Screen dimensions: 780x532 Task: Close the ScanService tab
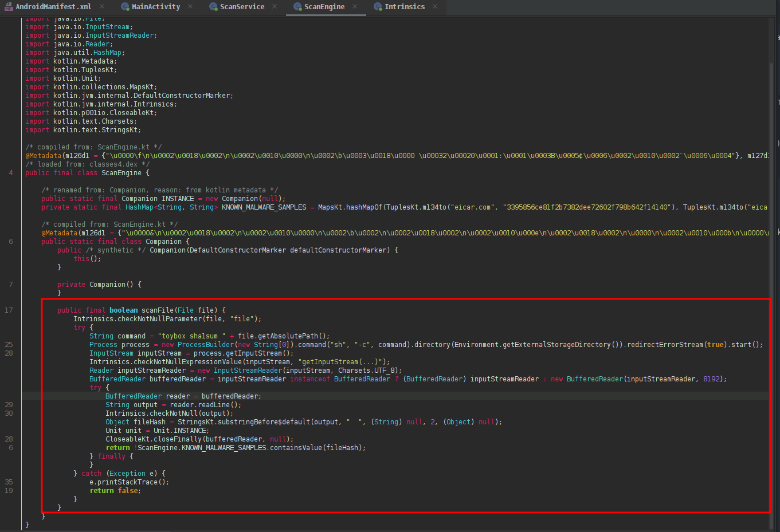(275, 6)
